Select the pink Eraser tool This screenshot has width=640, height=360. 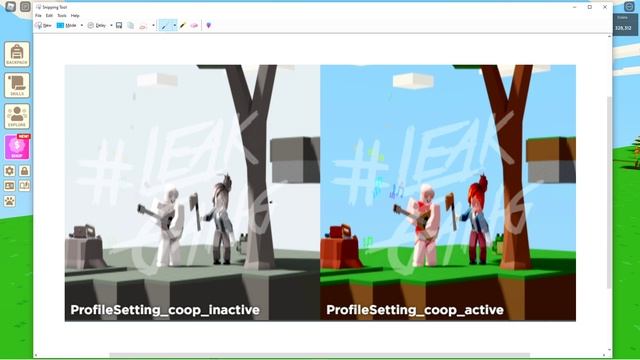194,25
